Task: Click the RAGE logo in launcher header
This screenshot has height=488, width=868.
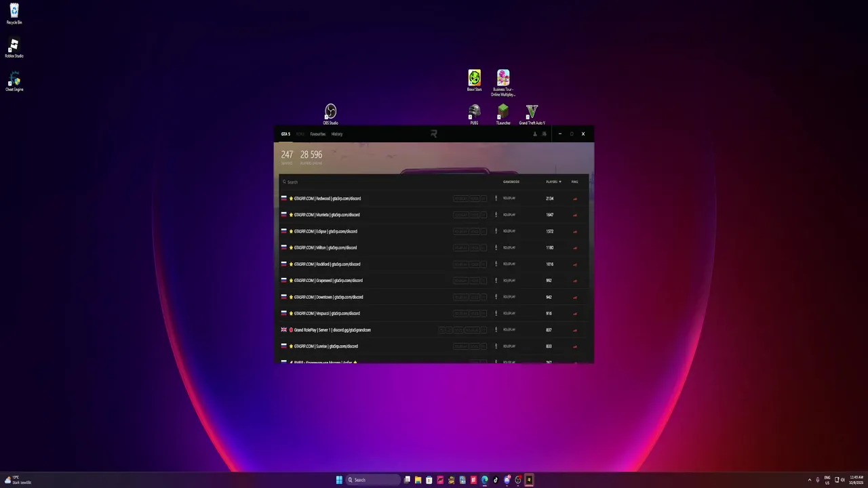Action: [x=434, y=134]
